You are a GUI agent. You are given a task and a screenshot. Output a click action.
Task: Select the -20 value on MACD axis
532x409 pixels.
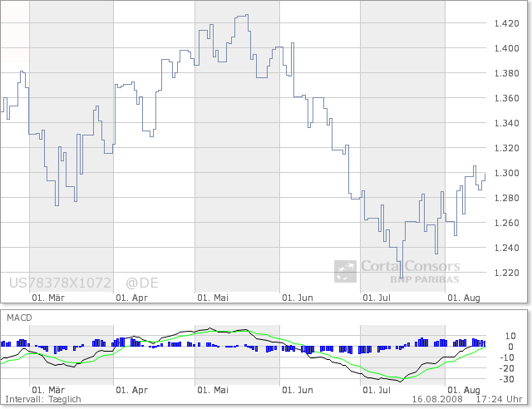pos(507,368)
